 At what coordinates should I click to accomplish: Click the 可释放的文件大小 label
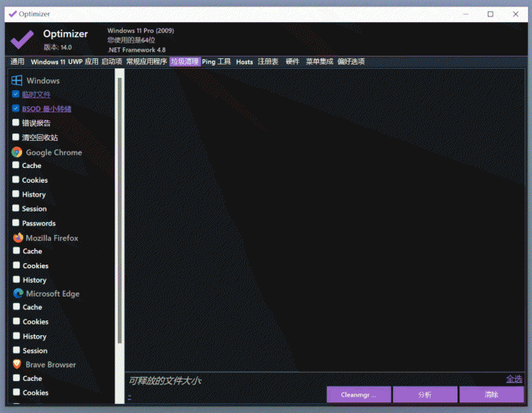[165, 381]
